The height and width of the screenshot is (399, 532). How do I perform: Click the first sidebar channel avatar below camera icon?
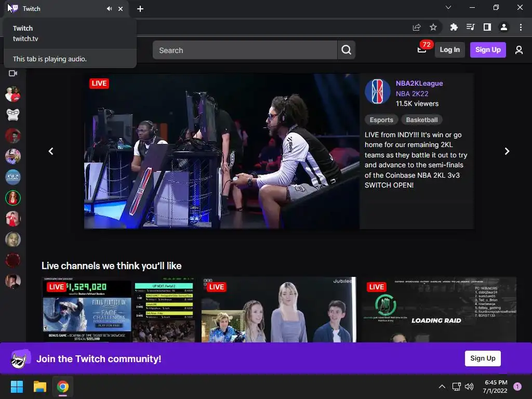pyautogui.click(x=13, y=94)
